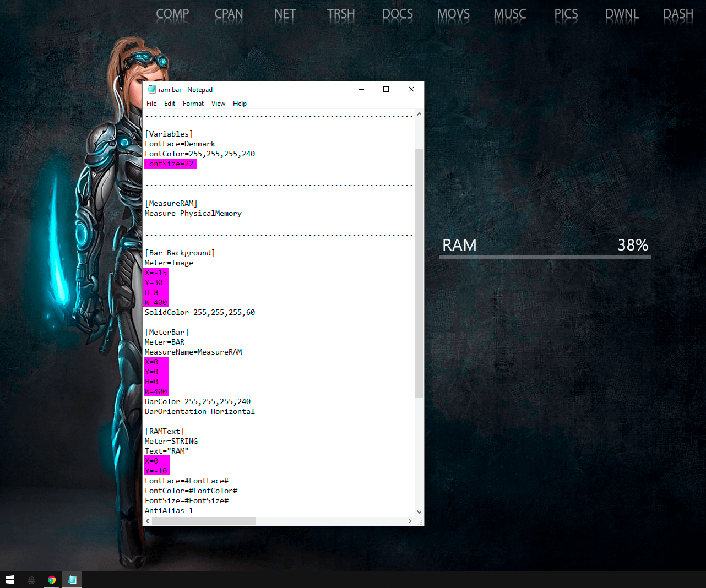Click the Notepad title bar icon
The image size is (706, 588).
click(x=151, y=89)
